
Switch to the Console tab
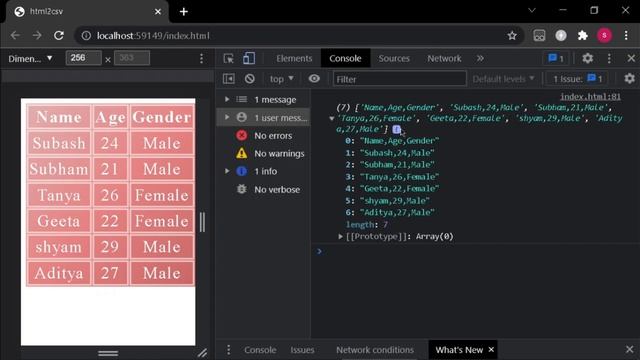pyautogui.click(x=345, y=58)
